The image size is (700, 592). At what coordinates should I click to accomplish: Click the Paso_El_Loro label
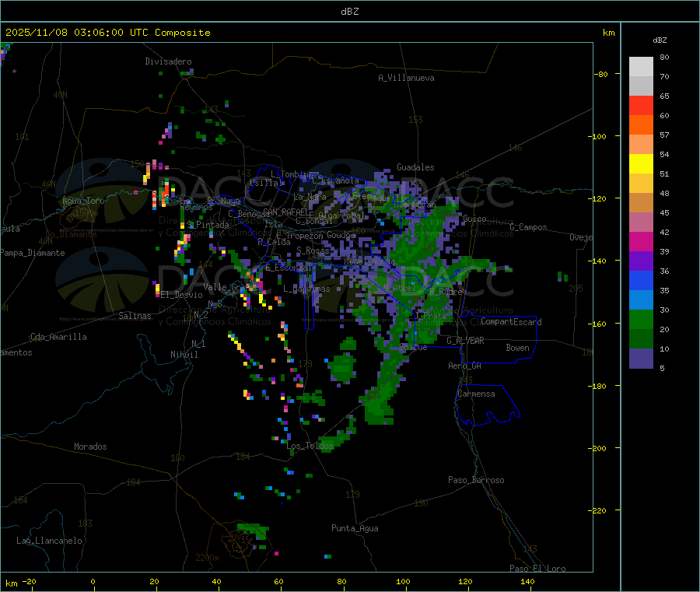[538, 569]
